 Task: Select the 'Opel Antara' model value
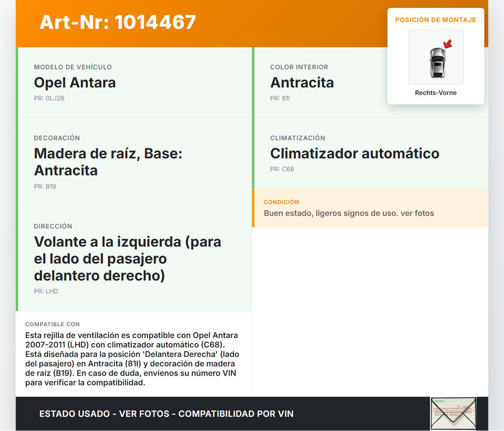pyautogui.click(x=75, y=83)
